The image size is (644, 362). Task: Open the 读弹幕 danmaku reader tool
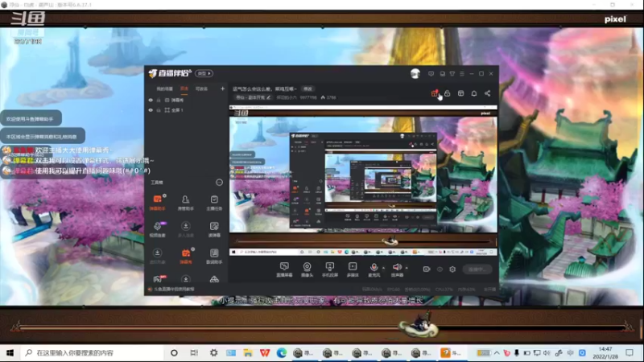(x=214, y=229)
